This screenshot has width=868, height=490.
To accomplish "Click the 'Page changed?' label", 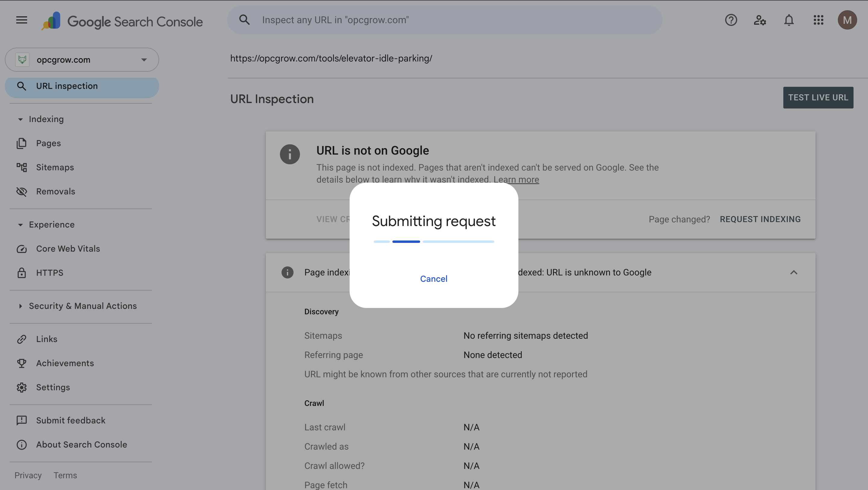I will coord(679,219).
